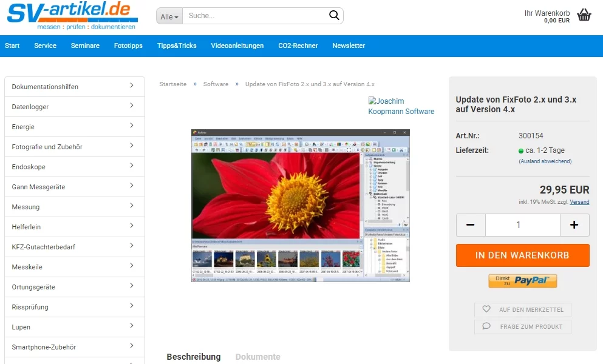
Task: Click the breadcrumb text 'Update von FixFoto 2.x und 3.x auf Version 4.x'
Action: point(310,84)
